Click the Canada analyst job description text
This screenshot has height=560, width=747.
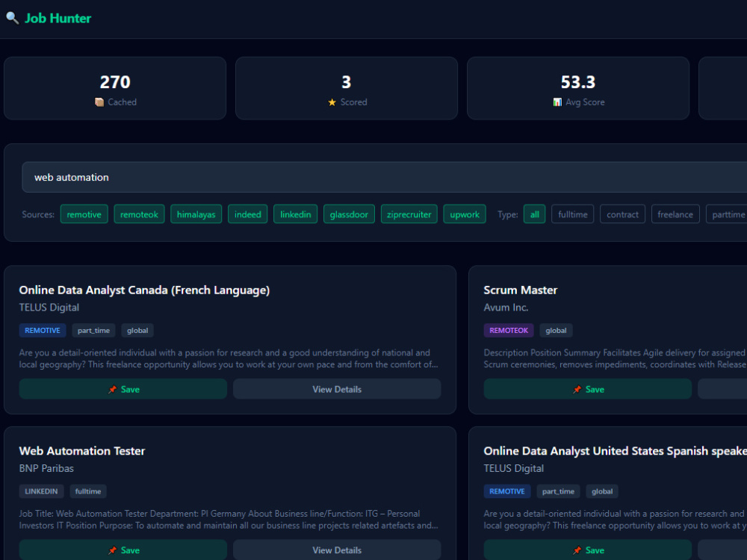pyautogui.click(x=229, y=358)
